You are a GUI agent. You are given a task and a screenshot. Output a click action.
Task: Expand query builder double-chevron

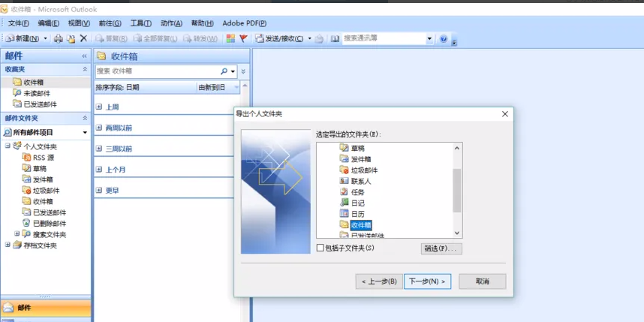(x=243, y=71)
